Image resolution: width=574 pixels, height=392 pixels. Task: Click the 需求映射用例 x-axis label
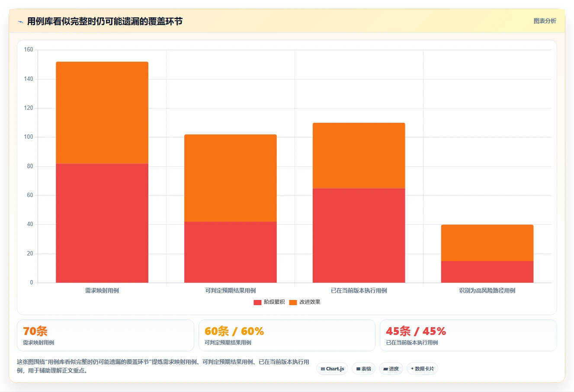(x=102, y=290)
